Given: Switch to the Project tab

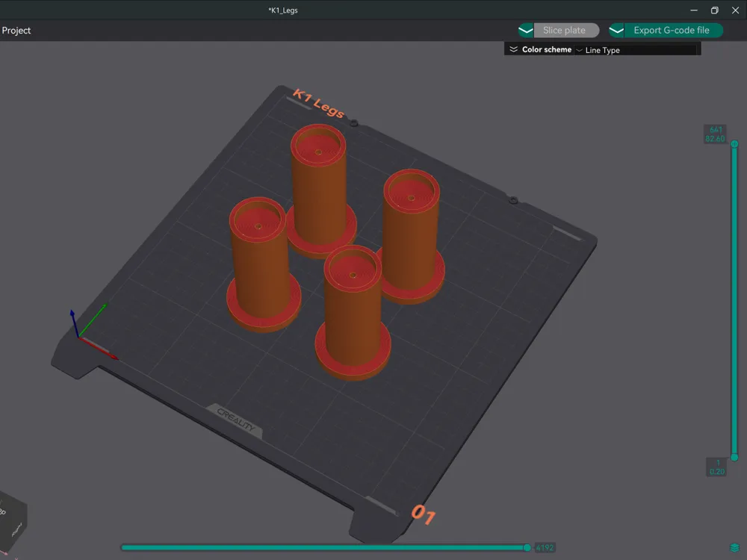Looking at the screenshot, I should tap(16, 31).
